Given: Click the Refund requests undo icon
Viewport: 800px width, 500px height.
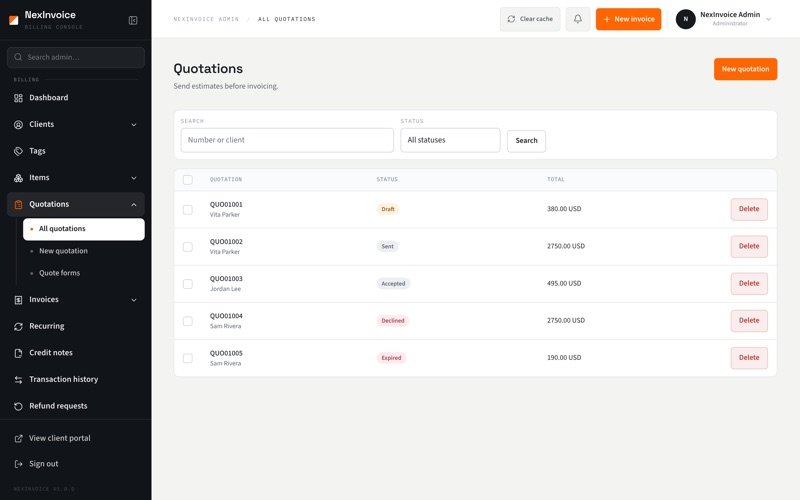Looking at the screenshot, I should [x=18, y=406].
